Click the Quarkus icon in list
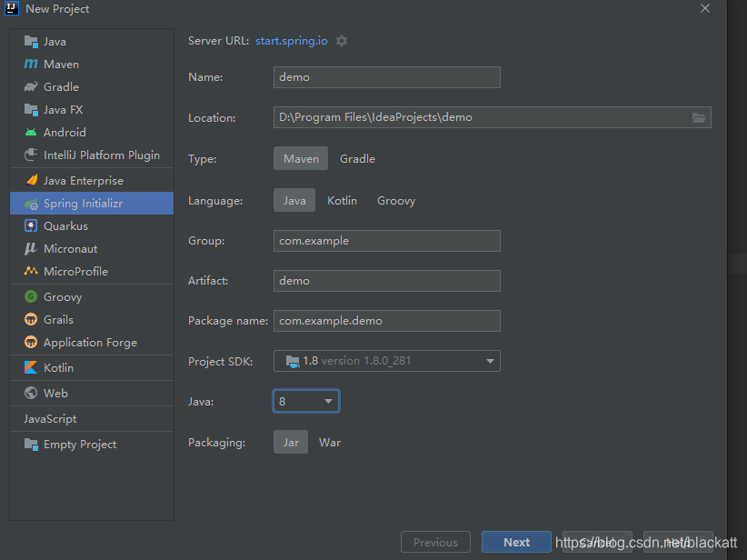Screen dimensions: 747x560 (31, 225)
